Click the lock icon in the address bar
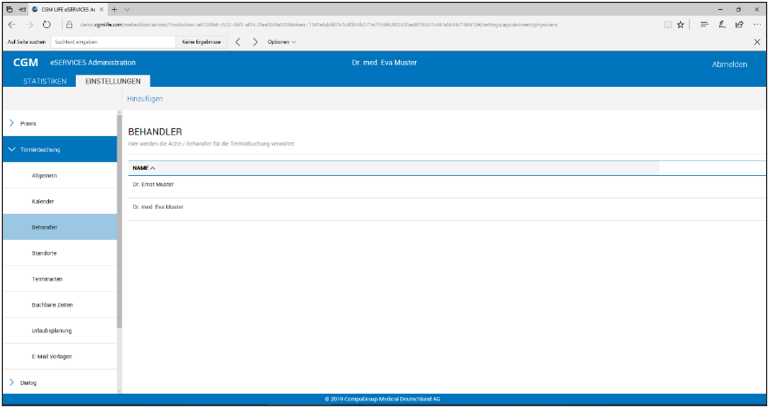 tap(69, 25)
